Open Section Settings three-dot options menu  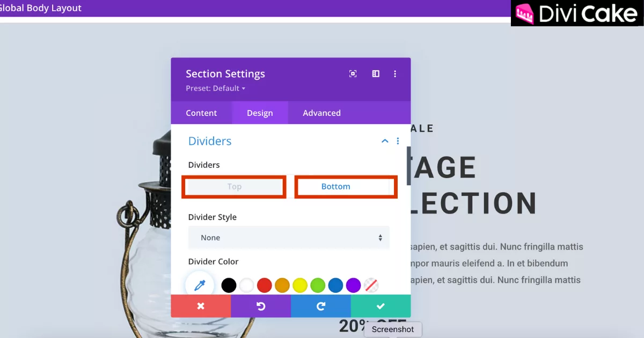click(395, 74)
